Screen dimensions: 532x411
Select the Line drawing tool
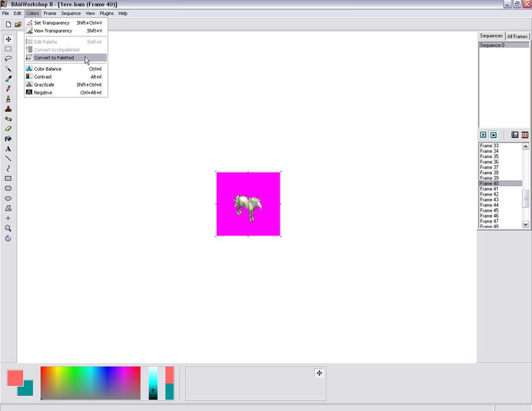pos(8,158)
